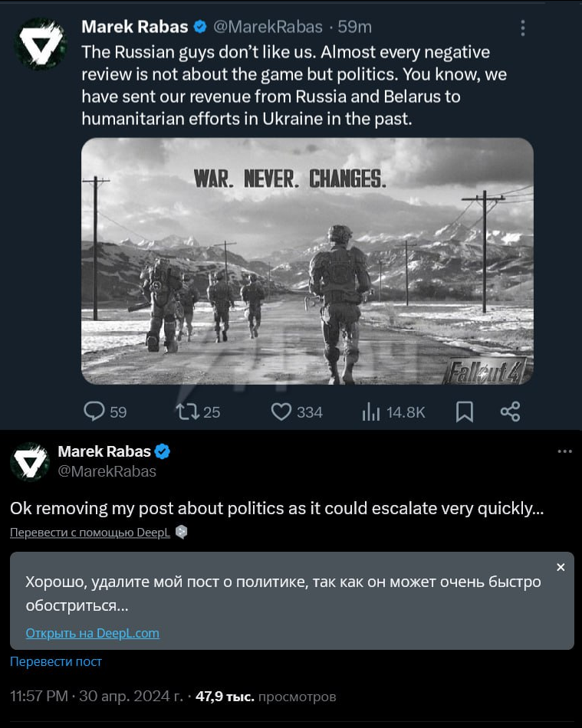
Task: Open the three-dot menu on the top post
Action: (x=523, y=27)
